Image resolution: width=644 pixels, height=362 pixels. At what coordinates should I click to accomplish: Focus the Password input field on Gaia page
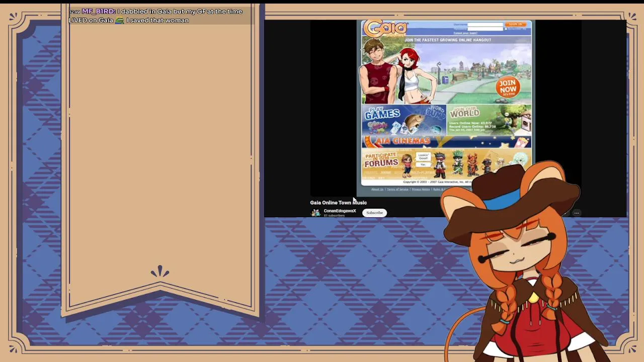tap(486, 29)
